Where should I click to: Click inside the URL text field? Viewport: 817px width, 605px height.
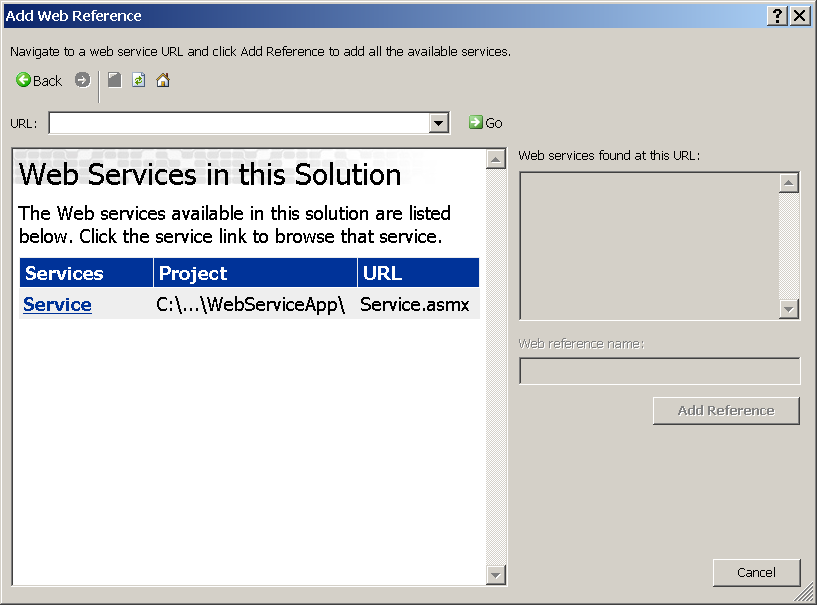coord(238,123)
